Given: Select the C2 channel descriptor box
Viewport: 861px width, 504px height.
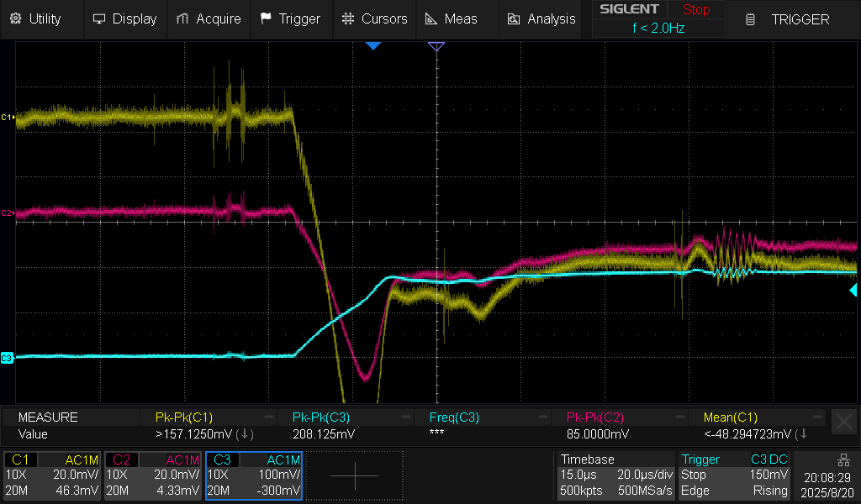Looking at the screenshot, I should click(153, 475).
